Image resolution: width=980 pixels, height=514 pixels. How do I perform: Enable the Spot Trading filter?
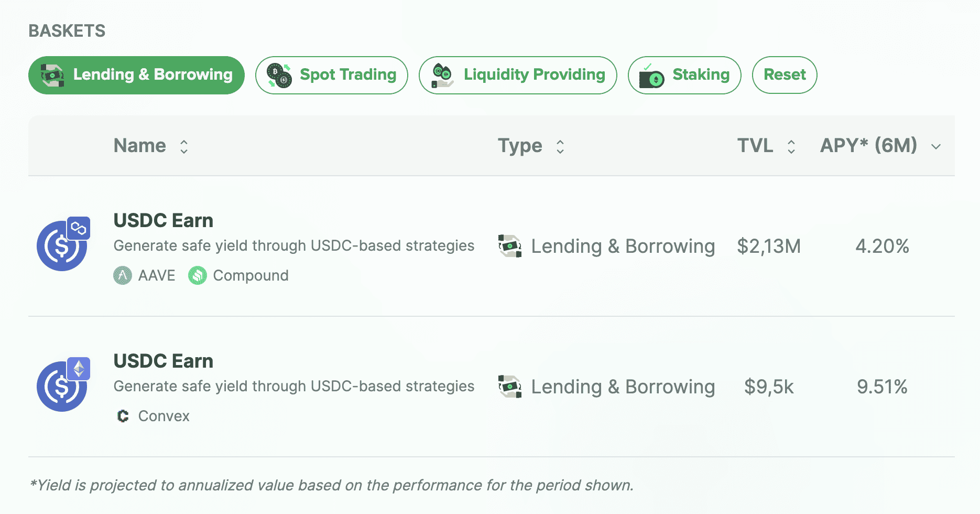[x=331, y=75]
